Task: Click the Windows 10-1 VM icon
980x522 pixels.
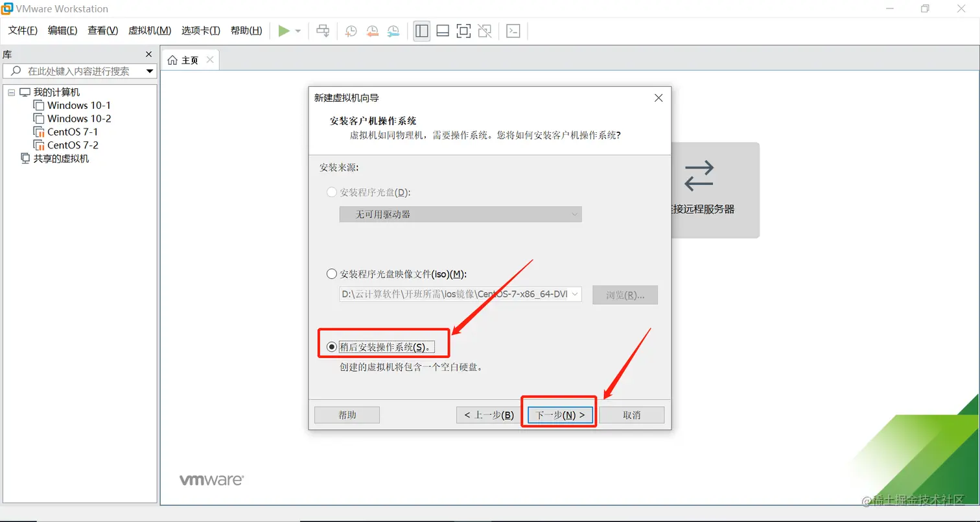Action: 39,105
